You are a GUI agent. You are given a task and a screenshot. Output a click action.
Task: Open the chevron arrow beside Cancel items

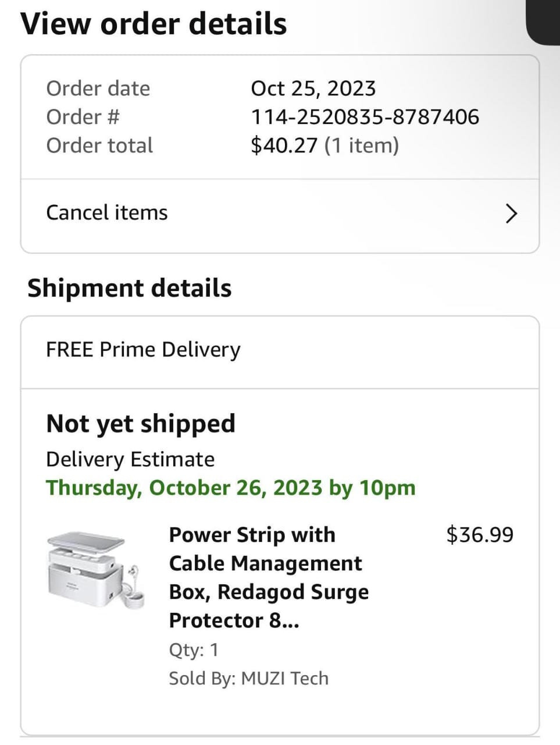pyautogui.click(x=511, y=214)
